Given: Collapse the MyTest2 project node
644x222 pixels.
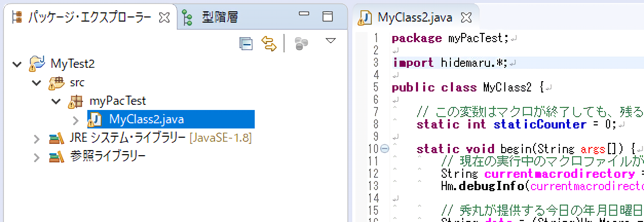Looking at the screenshot, I should click(x=17, y=64).
